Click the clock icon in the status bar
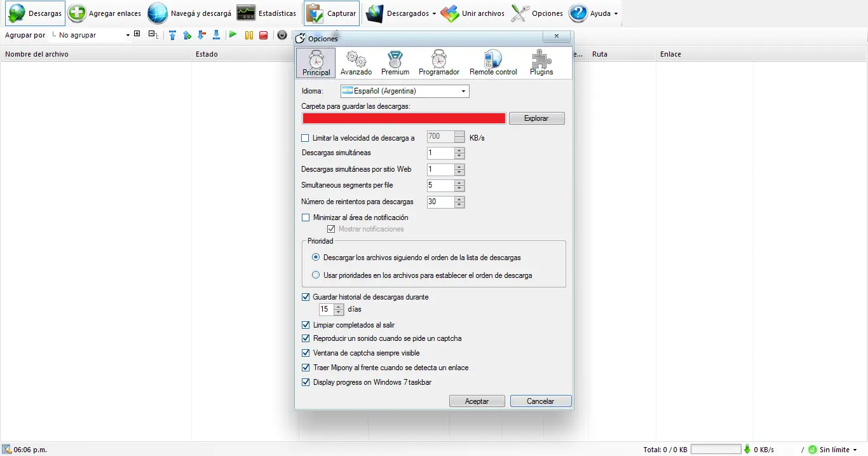Viewport: 868px width, 456px height. (7, 450)
